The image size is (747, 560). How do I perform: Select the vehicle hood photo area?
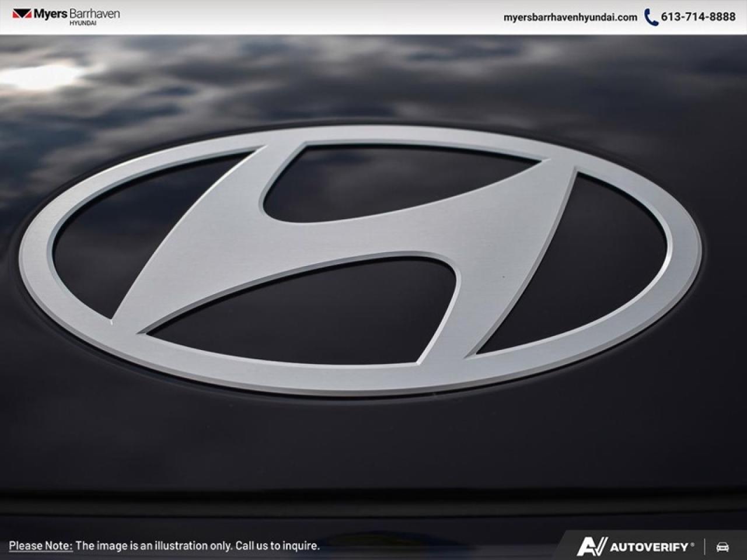coord(373,280)
